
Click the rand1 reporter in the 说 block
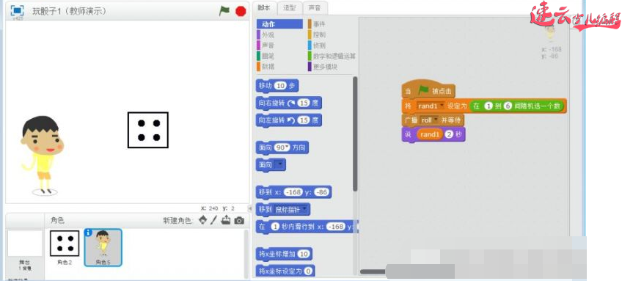click(429, 135)
